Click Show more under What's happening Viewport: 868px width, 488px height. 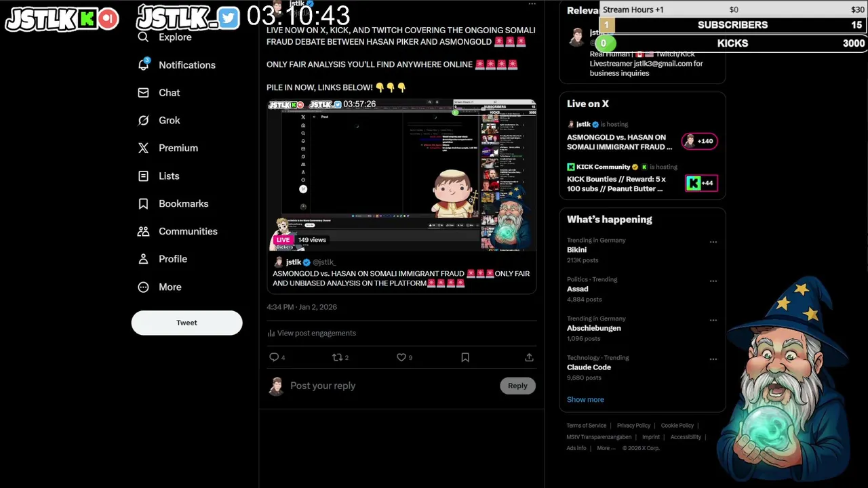[585, 400]
